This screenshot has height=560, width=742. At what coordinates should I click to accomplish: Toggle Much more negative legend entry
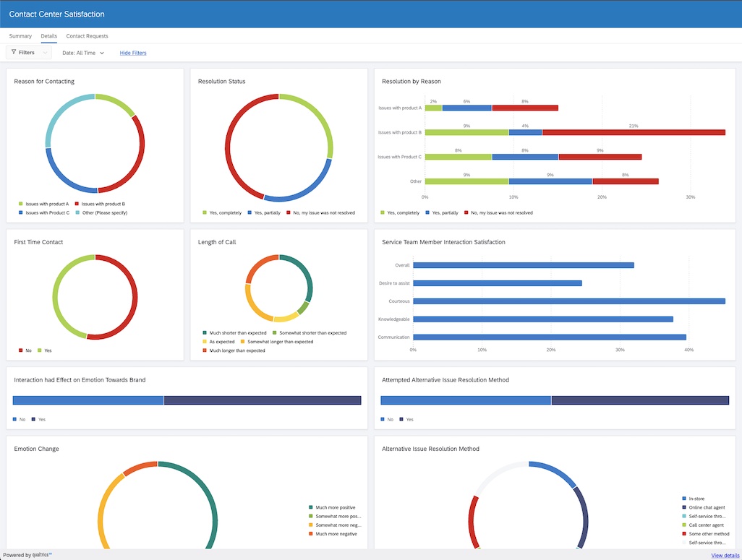coord(333,534)
